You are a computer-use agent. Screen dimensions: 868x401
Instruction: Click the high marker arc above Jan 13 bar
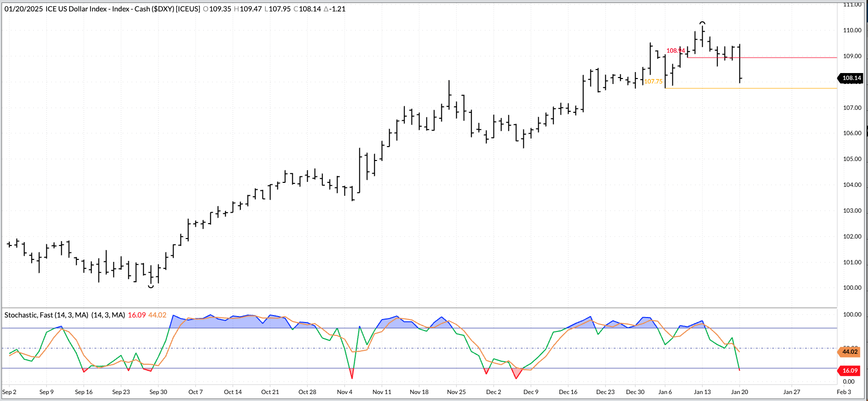[x=702, y=23]
